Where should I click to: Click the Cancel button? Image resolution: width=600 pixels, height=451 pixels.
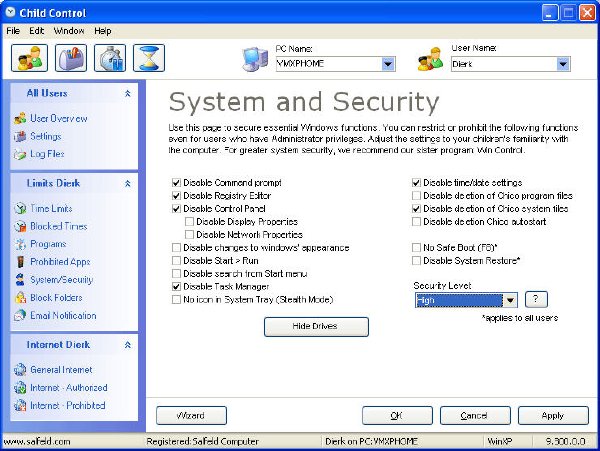(x=475, y=415)
